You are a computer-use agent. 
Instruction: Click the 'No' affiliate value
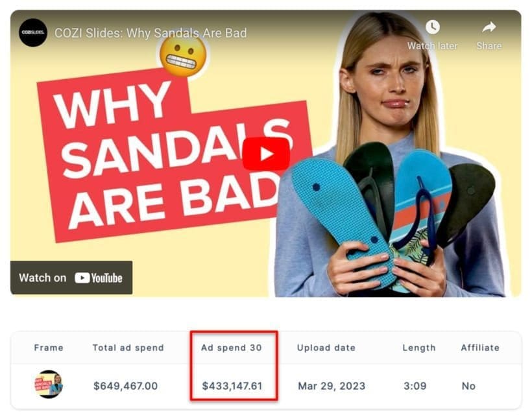click(x=468, y=386)
